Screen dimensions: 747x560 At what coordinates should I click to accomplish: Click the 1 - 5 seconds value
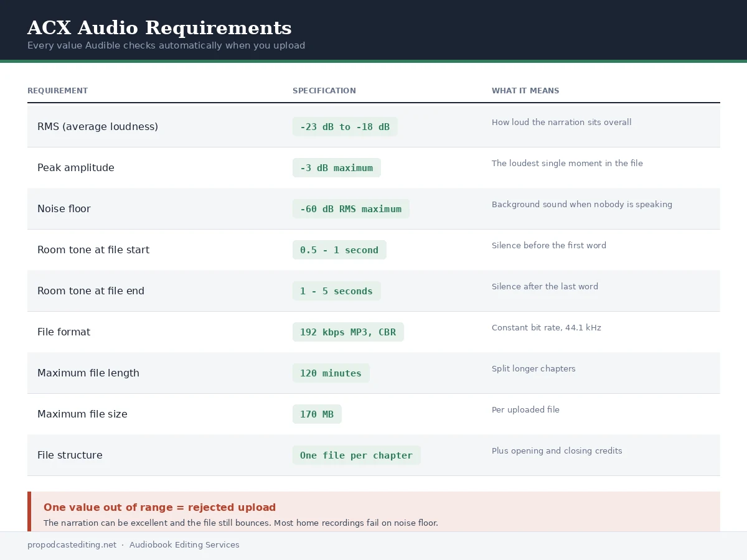(x=336, y=291)
